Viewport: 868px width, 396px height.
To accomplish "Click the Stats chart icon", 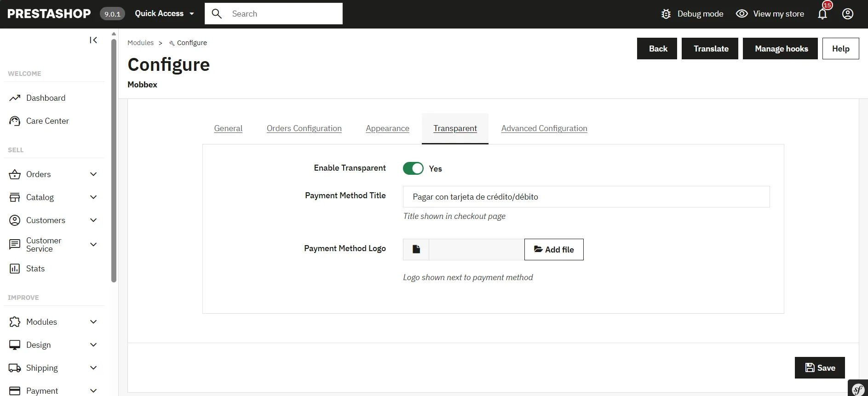I will click(15, 269).
